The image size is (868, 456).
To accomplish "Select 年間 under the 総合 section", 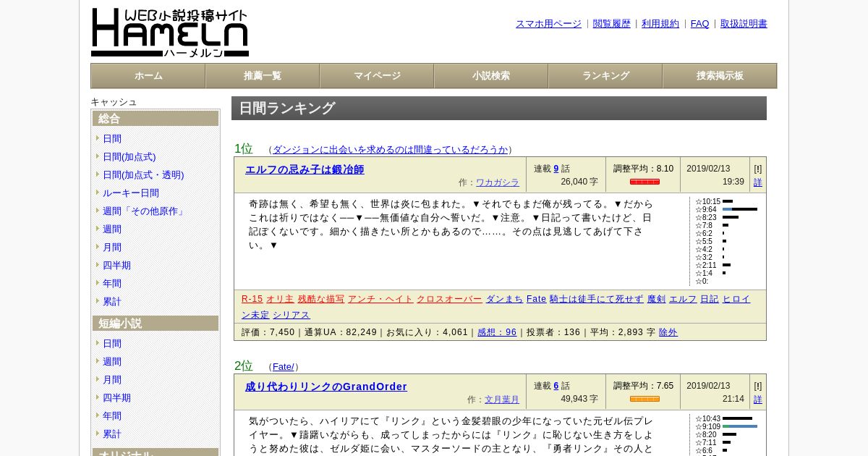I will click(112, 284).
